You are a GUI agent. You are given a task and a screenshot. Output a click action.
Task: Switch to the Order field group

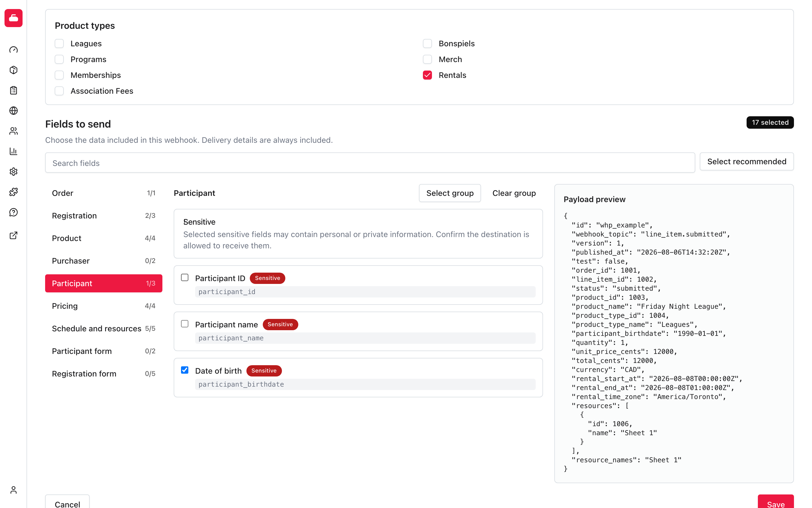[104, 193]
